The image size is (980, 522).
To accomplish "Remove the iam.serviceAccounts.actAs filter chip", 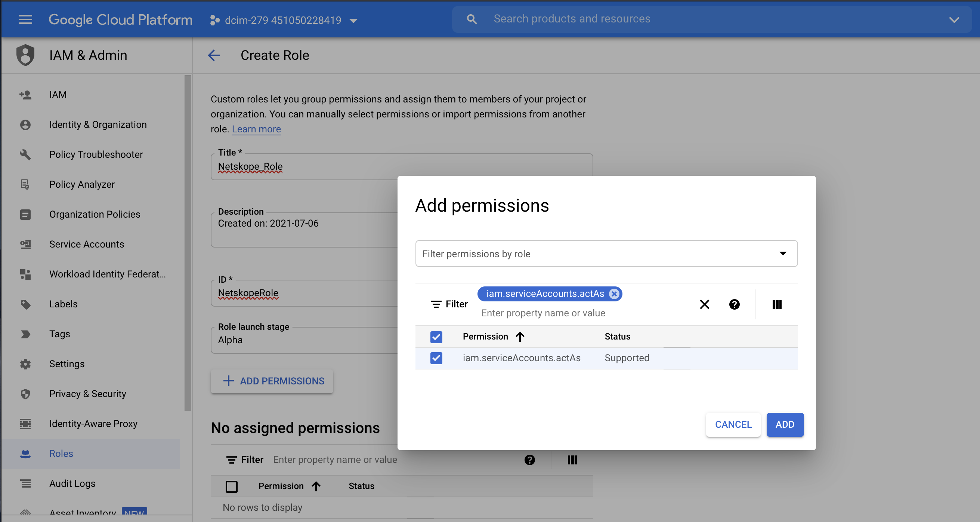I will click(613, 294).
